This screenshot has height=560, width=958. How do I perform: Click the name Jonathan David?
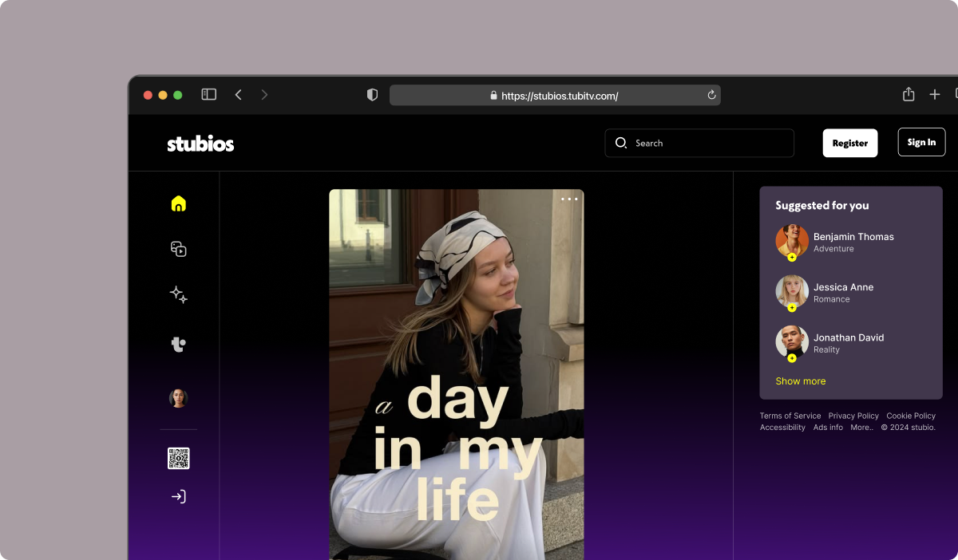point(849,337)
